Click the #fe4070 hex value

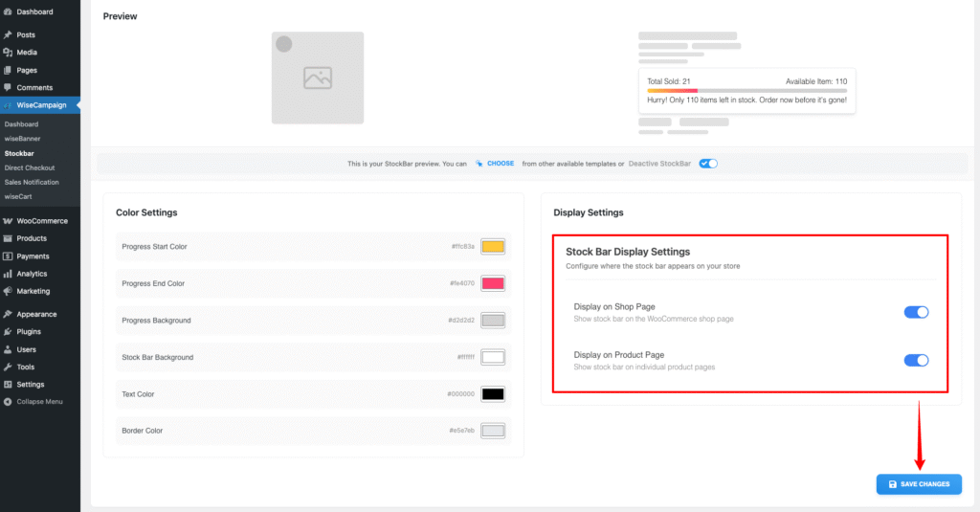(462, 284)
